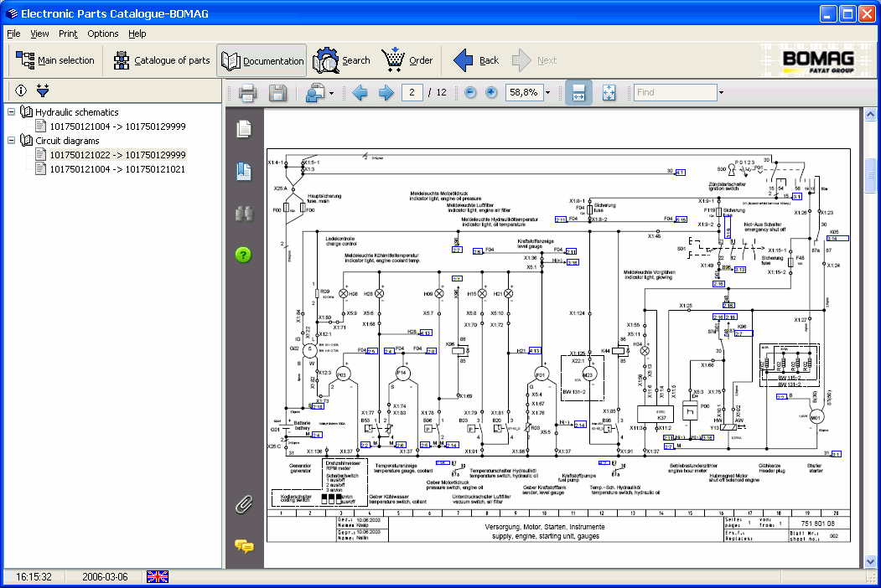Click the green help question mark
Viewport: 881px width, 588px height.
click(x=243, y=255)
